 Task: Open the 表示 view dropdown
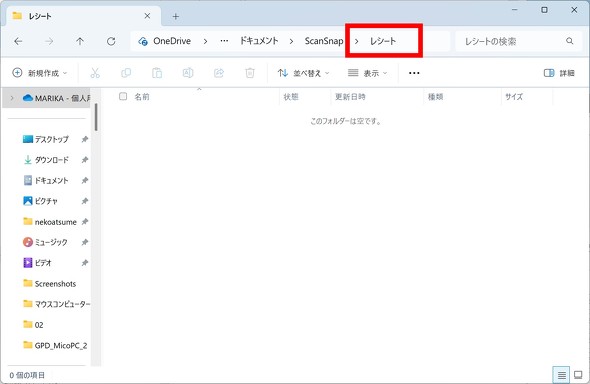(367, 73)
